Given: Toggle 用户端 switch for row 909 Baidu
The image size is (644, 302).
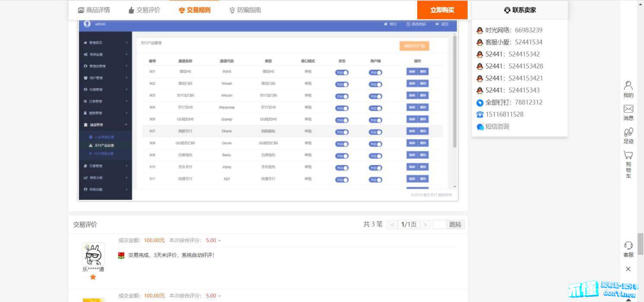Looking at the screenshot, I should pos(375,156).
